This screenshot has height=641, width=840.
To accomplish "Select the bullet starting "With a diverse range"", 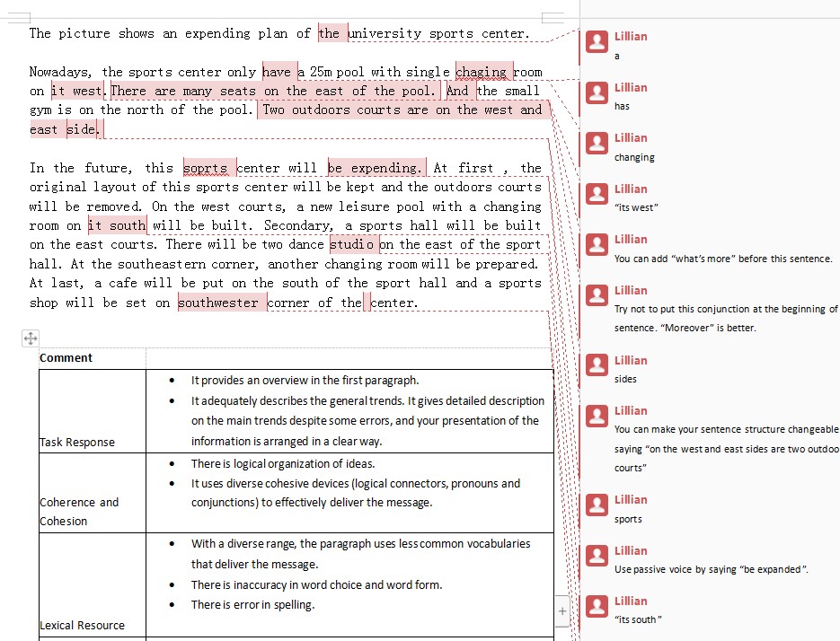I will [x=360, y=554].
